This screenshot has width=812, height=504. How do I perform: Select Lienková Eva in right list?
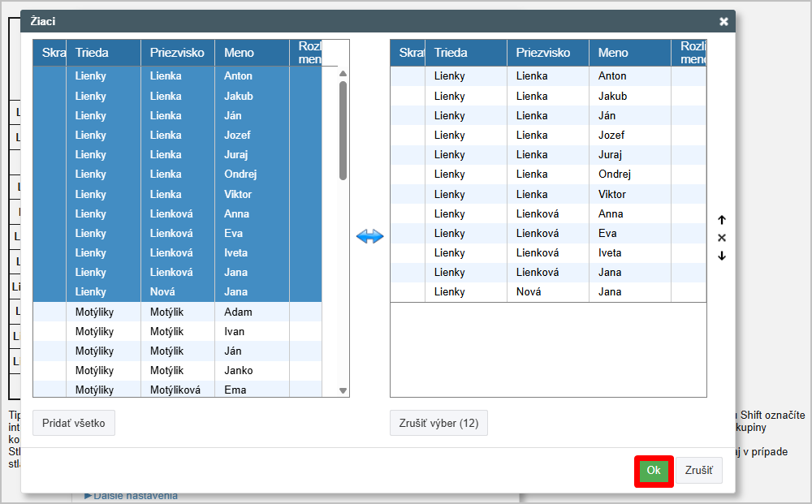pyautogui.click(x=548, y=233)
